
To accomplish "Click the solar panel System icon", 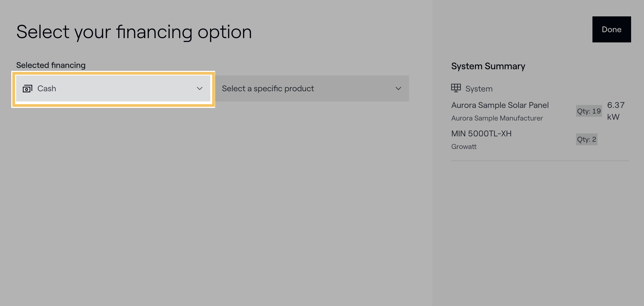I will (x=456, y=88).
